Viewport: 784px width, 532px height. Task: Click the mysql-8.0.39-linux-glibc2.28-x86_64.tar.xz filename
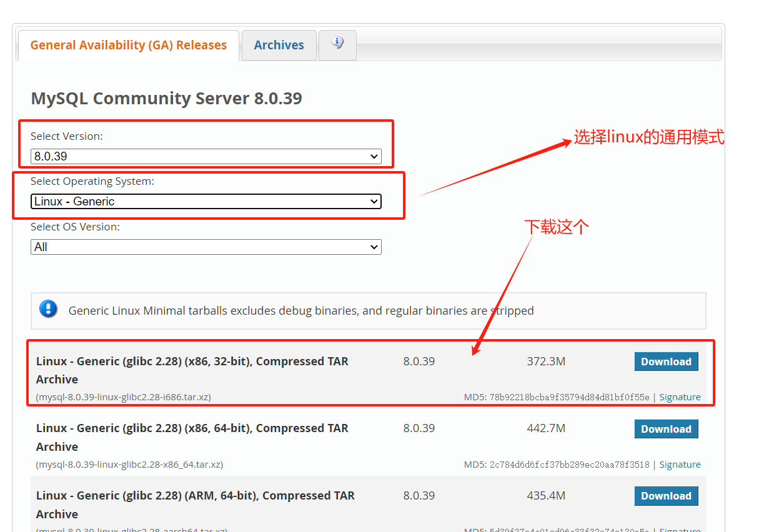[129, 465]
